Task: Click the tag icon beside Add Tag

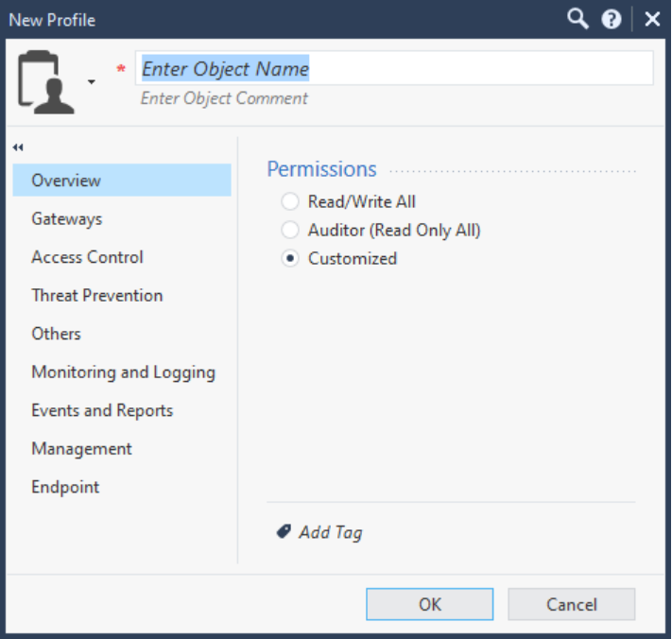Action: click(x=284, y=532)
